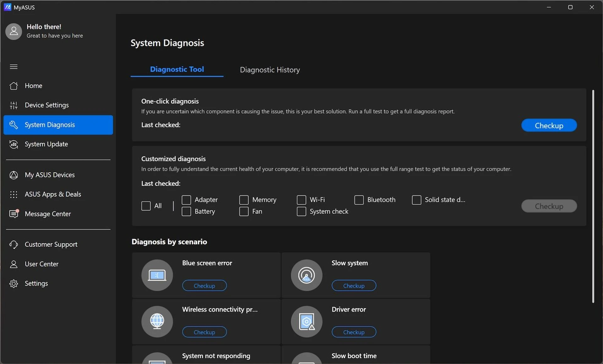Click the ASUS Apps & Deals grid icon

14,194
